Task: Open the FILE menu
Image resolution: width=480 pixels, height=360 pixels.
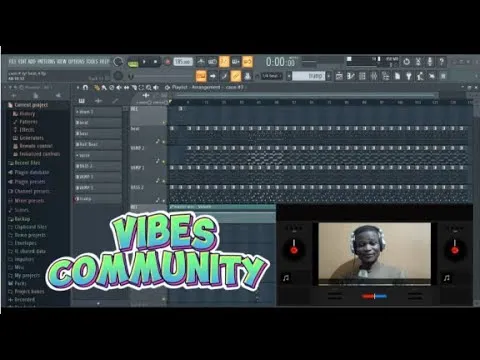Action: click(x=12, y=62)
